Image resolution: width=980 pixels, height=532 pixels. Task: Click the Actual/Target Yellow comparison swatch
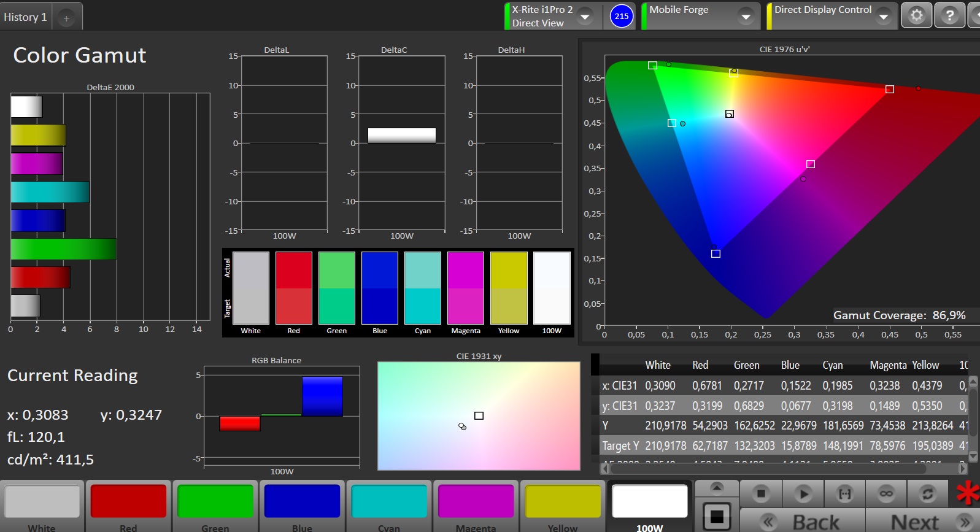point(509,288)
